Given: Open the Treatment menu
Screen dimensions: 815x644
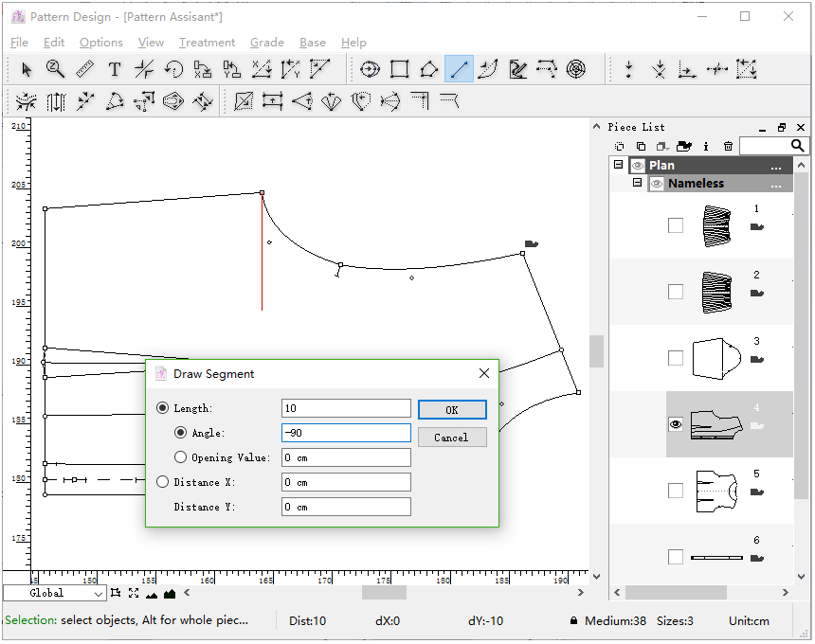Looking at the screenshot, I should 207,43.
